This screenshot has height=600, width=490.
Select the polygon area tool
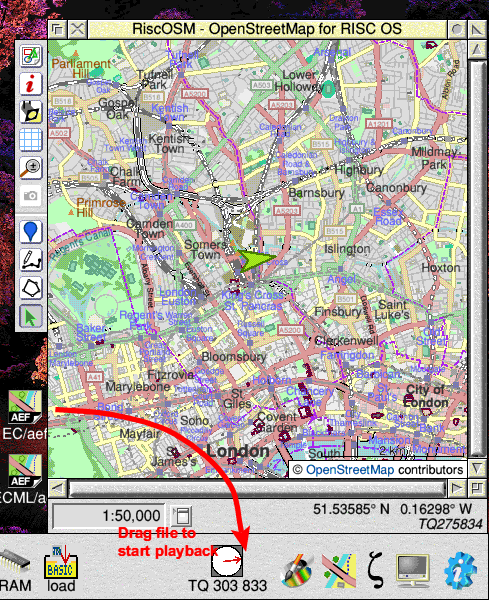[31, 288]
